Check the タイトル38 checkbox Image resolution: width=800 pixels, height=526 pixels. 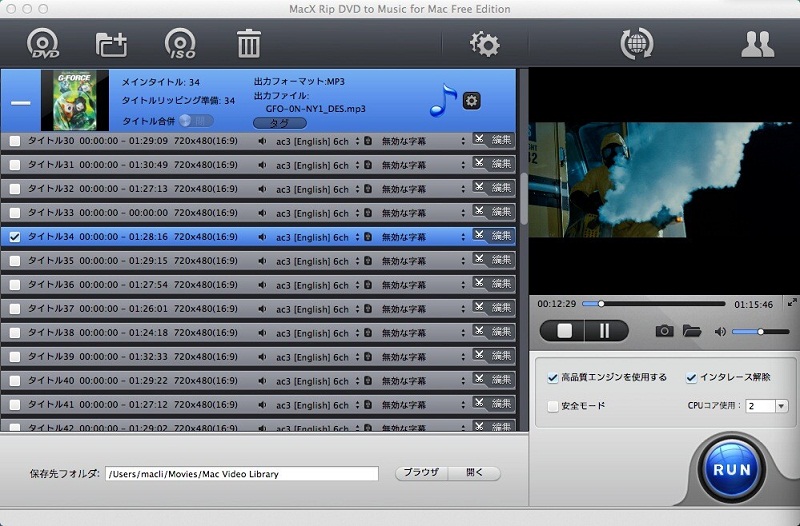[x=15, y=333]
